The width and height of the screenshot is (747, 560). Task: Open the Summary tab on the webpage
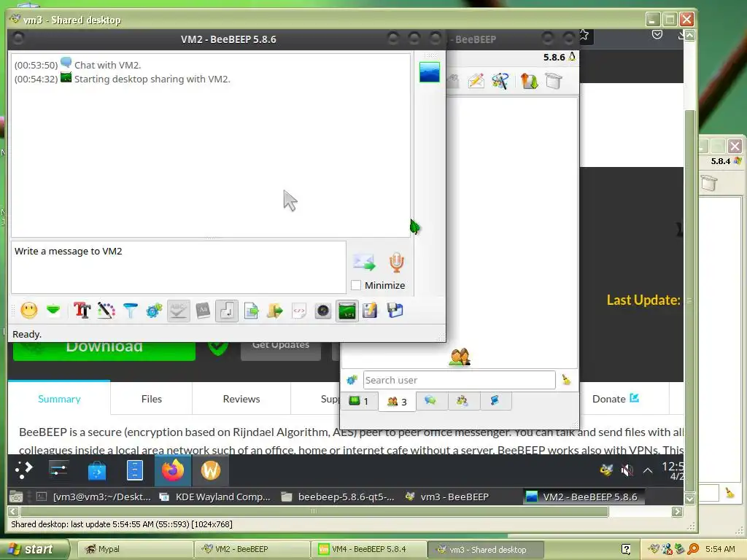59,399
